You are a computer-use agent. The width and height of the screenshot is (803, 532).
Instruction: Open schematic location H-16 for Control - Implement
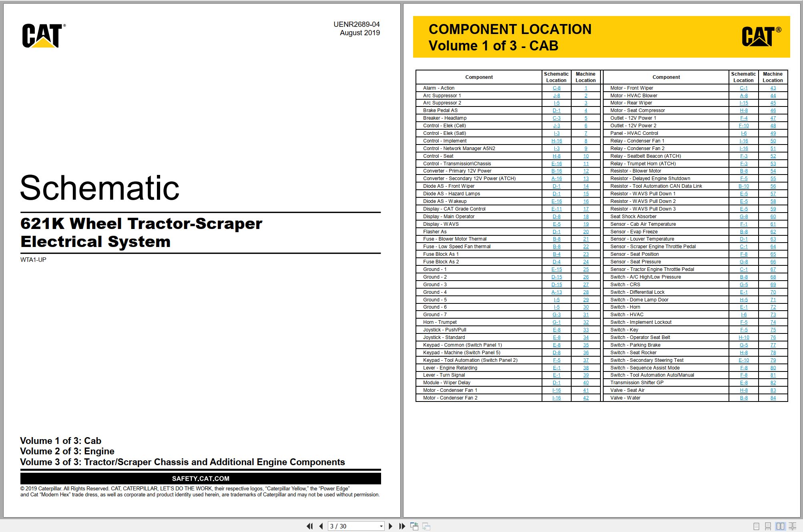pyautogui.click(x=556, y=141)
